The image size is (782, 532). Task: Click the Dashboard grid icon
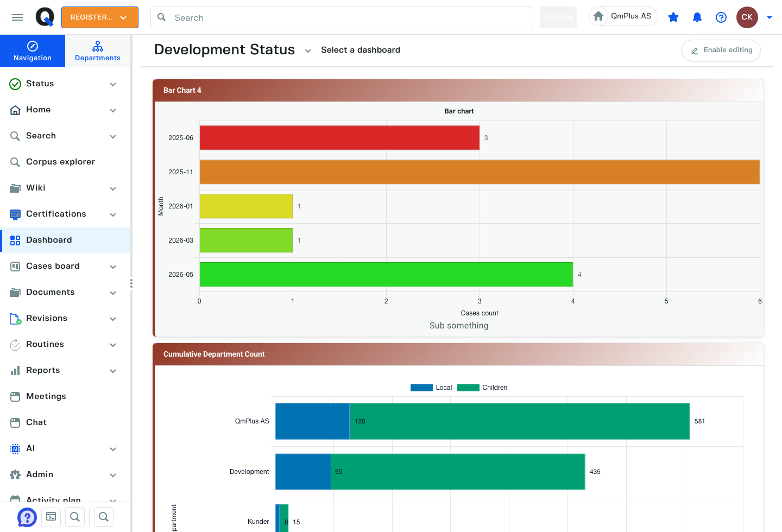pos(15,240)
